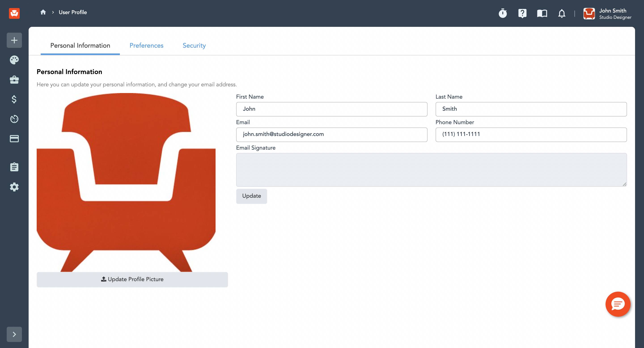The height and width of the screenshot is (348, 644).
Task: Click the user avatar in the header
Action: coord(589,13)
